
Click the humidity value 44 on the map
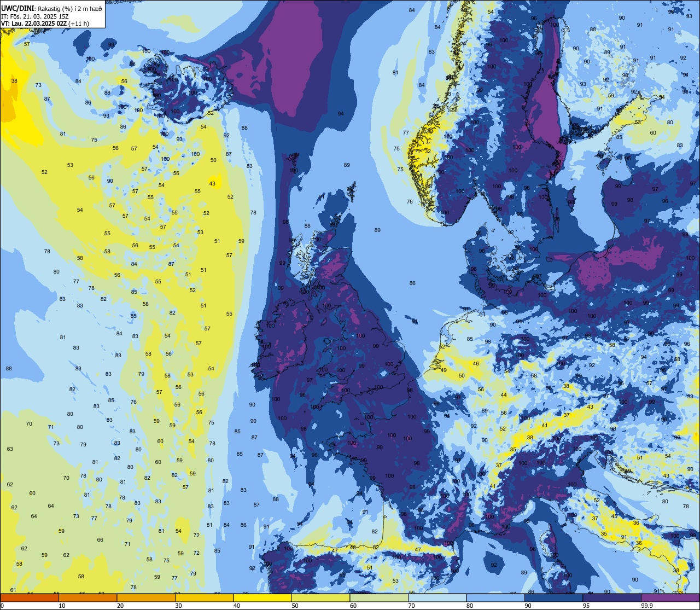tap(504, 395)
